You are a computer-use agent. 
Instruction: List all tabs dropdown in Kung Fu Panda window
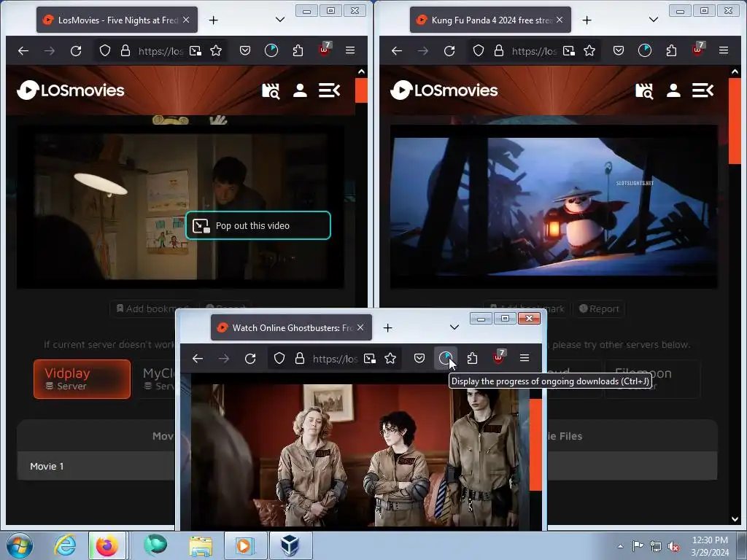(x=654, y=20)
